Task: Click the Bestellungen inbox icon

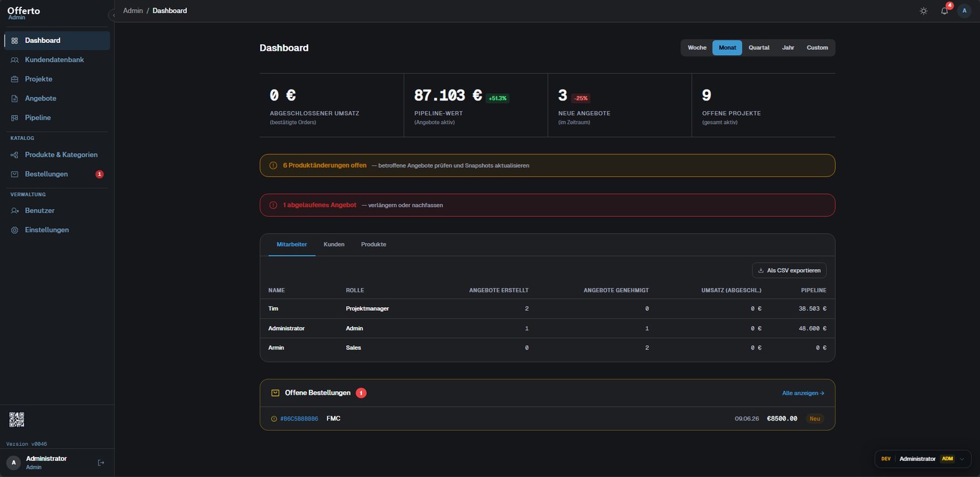Action: 15,174
